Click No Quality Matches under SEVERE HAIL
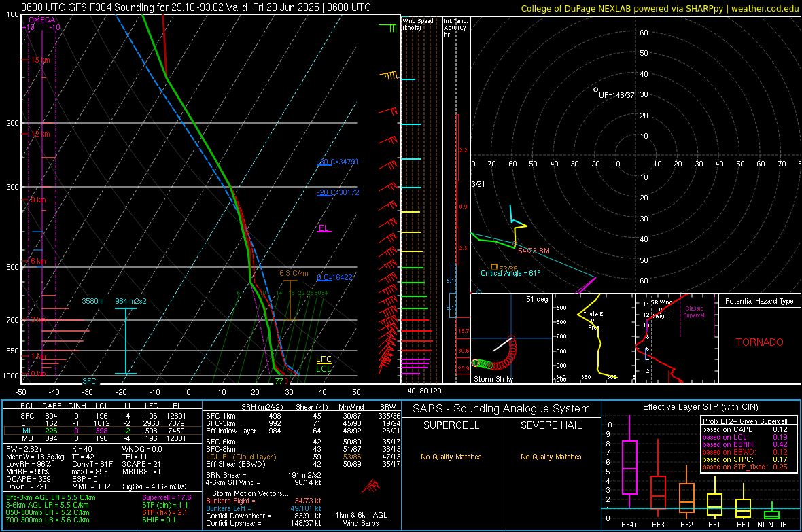Image resolution: width=802 pixels, height=532 pixels. click(x=551, y=457)
